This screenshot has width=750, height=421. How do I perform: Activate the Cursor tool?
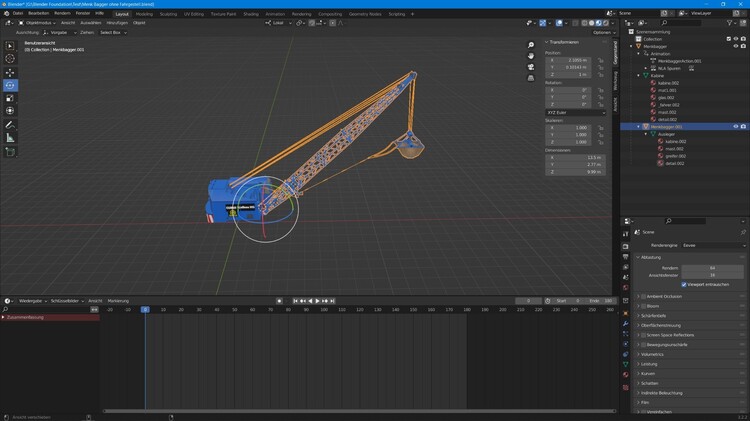click(11, 59)
